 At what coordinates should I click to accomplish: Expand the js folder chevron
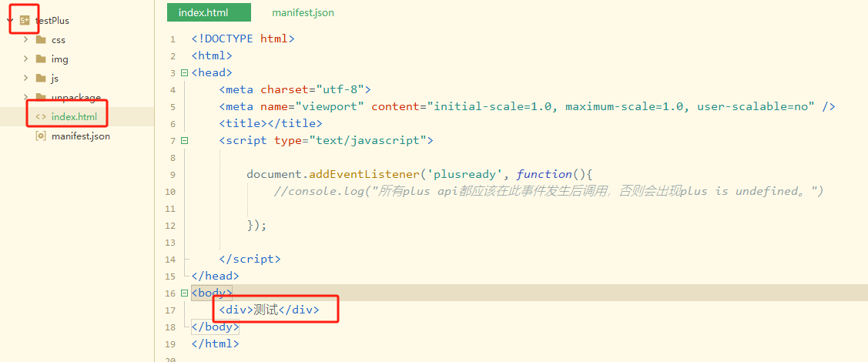(25, 78)
